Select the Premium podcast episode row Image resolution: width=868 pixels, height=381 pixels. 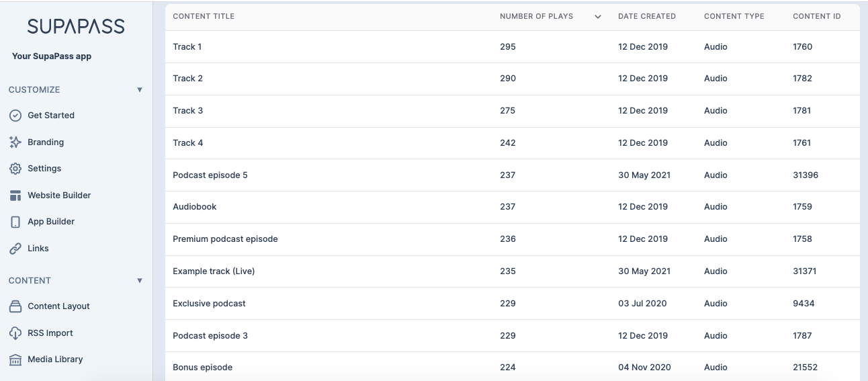pyautogui.click(x=513, y=239)
